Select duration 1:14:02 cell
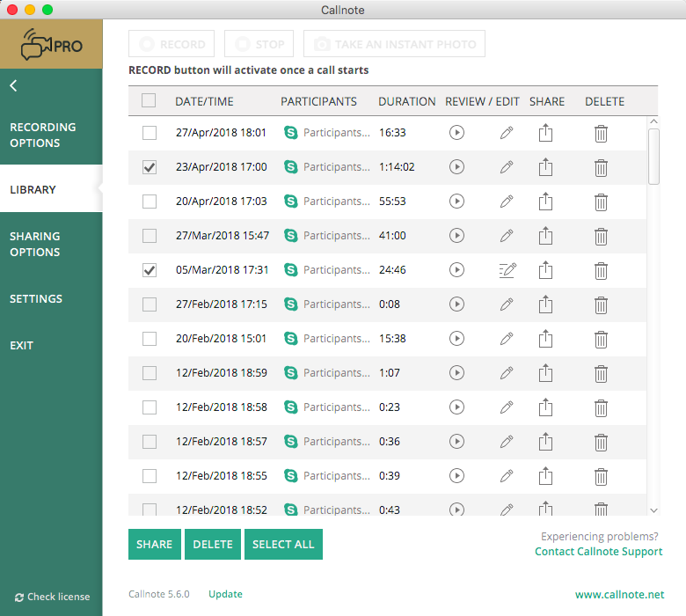Image resolution: width=686 pixels, height=616 pixels. pos(397,167)
